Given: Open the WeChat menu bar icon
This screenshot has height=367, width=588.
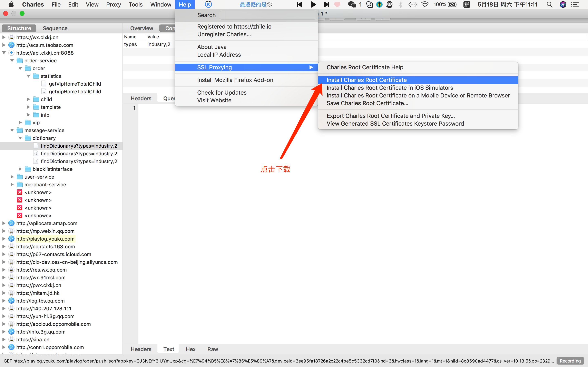Looking at the screenshot, I should tap(352, 4).
